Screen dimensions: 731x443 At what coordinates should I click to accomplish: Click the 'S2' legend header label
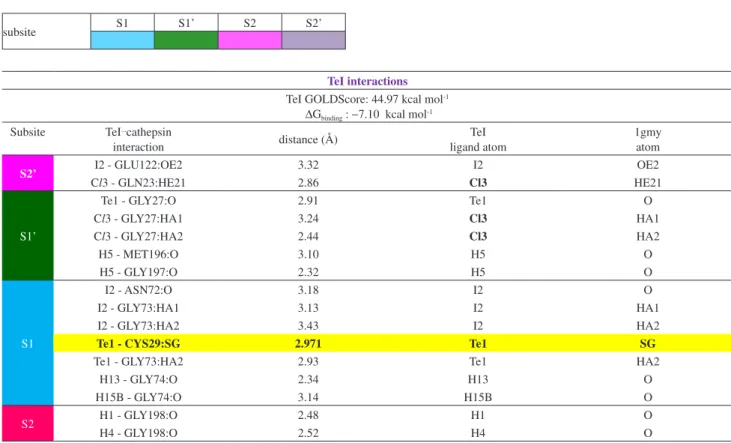pos(250,23)
